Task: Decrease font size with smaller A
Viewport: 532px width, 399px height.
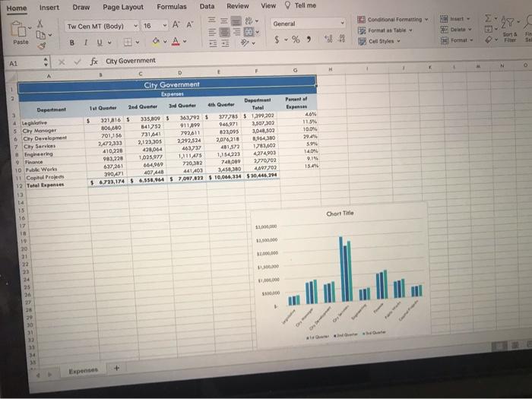Action: click(189, 25)
